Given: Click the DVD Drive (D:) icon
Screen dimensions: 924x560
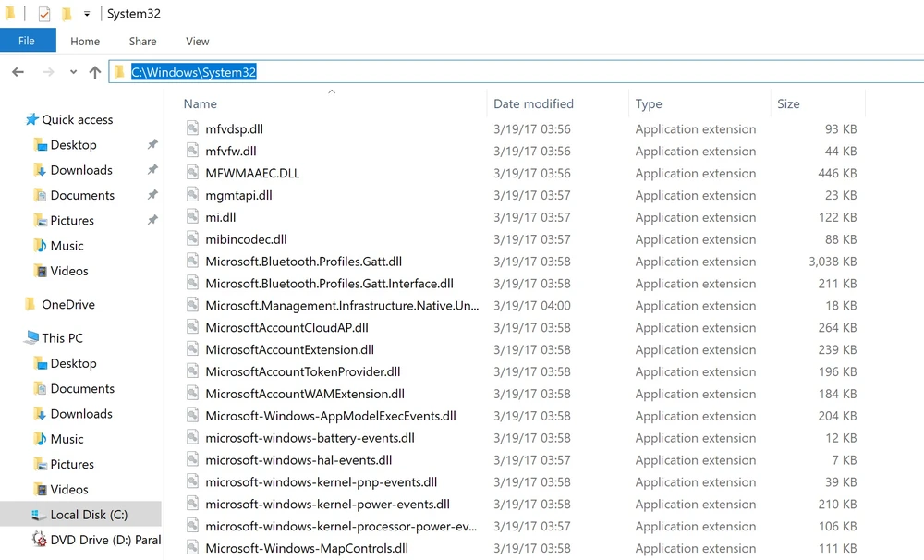Looking at the screenshot, I should coord(40,540).
